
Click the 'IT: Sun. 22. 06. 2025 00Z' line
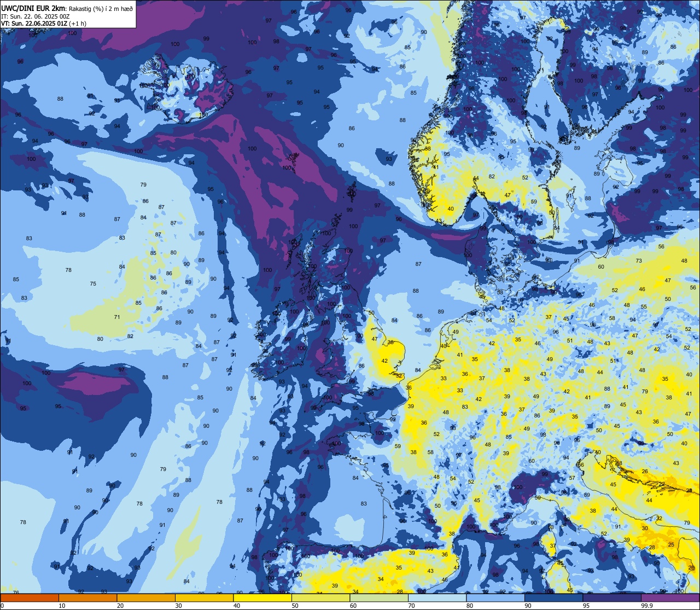[x=35, y=16]
